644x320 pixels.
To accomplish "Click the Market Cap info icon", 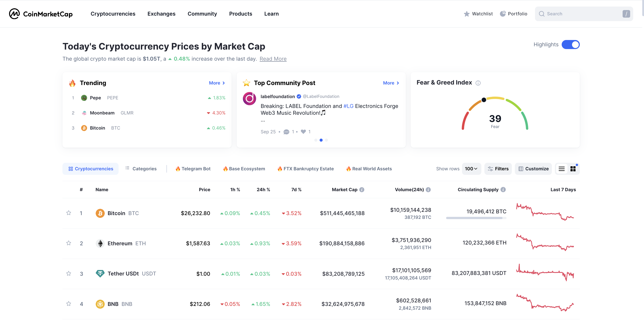I will pos(362,190).
